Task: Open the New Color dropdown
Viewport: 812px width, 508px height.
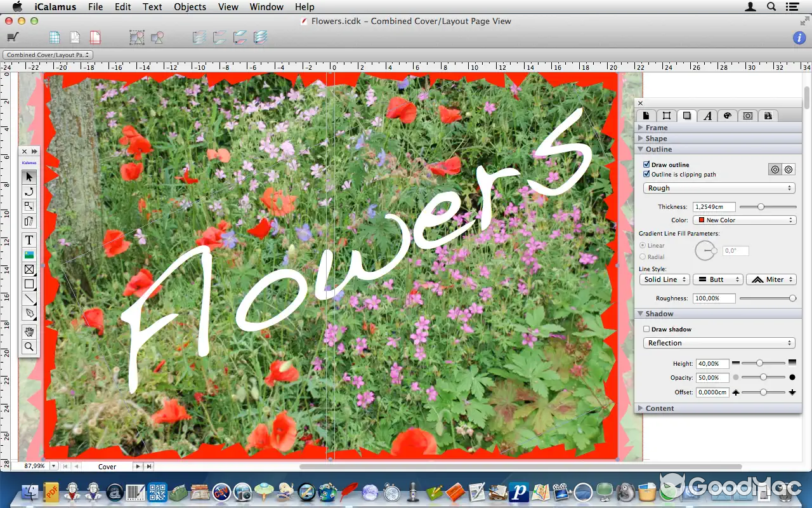Action: click(744, 220)
